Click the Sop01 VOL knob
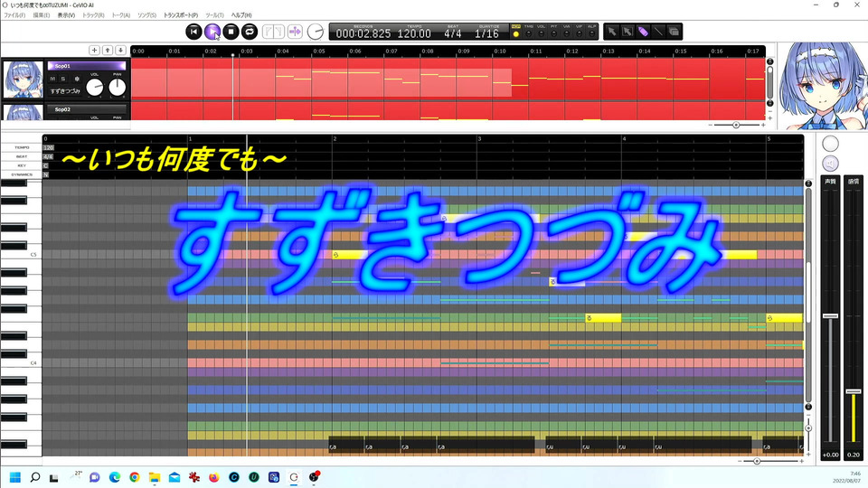 coord(95,87)
